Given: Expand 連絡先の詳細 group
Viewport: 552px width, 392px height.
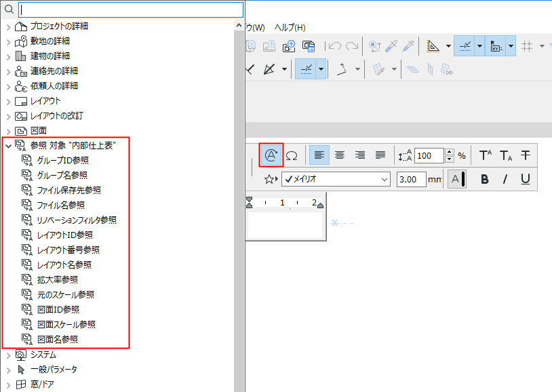Looking at the screenshot, I should (9, 71).
